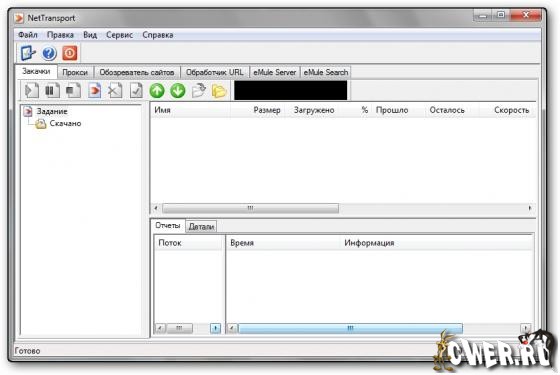Click the download list horizontal scrollbar thumb
Viewport: 560px width, 375px height.
pyautogui.click(x=250, y=208)
